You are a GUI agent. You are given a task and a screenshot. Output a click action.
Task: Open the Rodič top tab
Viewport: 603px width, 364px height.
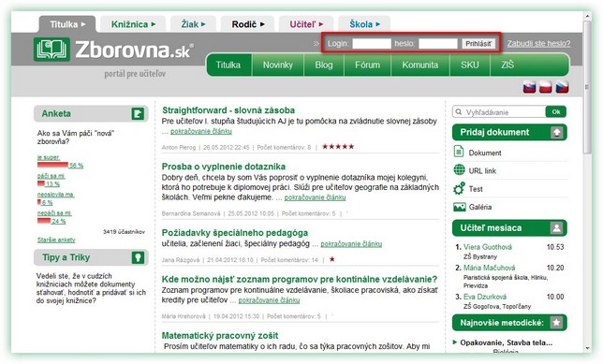[247, 24]
